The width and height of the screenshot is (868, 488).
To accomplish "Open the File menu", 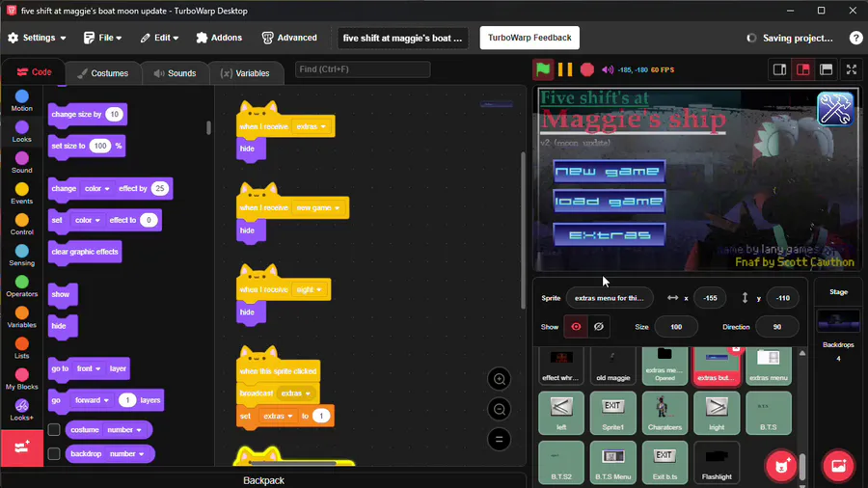I will [x=102, y=38].
